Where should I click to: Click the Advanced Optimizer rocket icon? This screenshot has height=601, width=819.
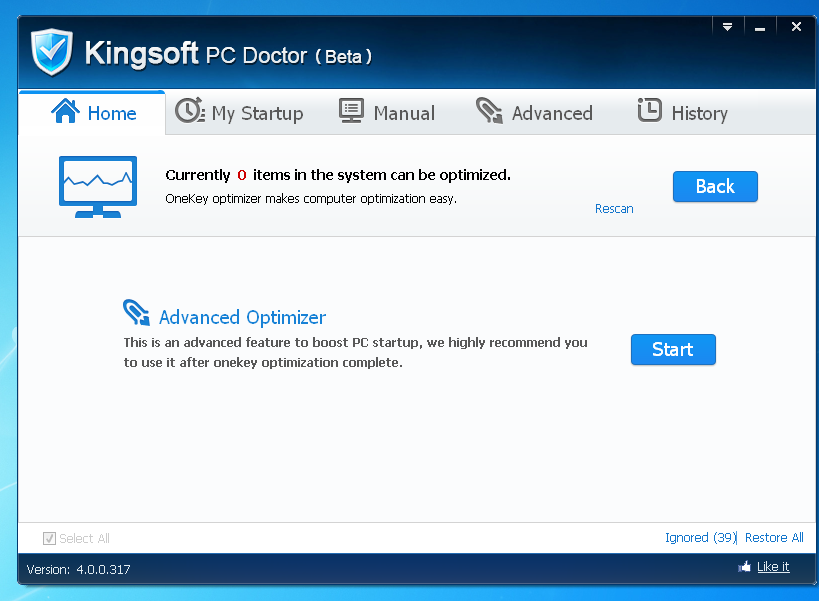click(136, 312)
